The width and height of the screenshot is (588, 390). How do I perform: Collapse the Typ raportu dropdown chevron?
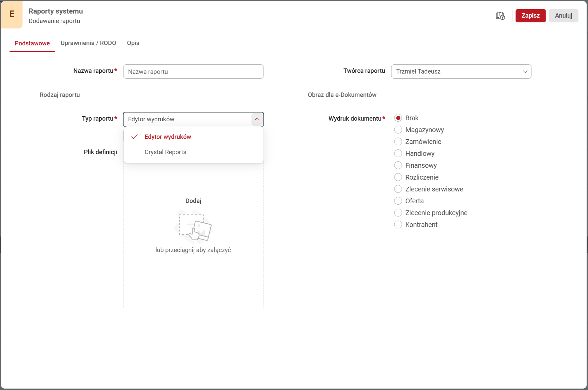pos(257,119)
